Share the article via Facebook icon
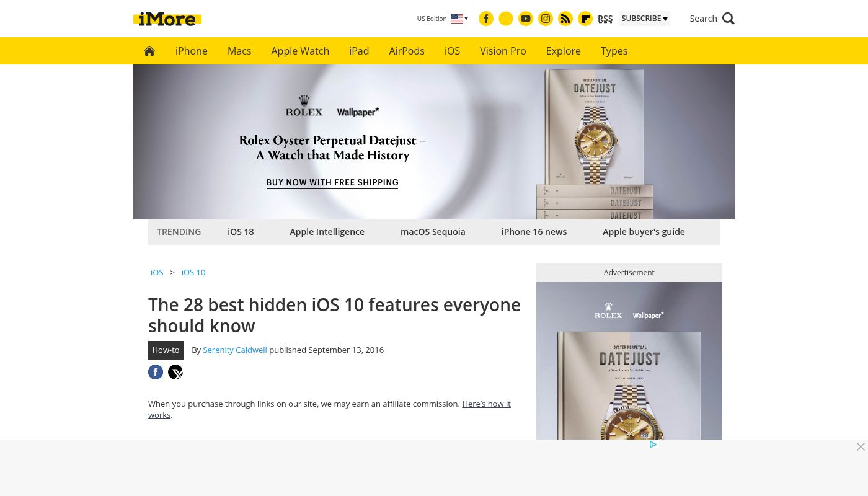This screenshot has height=496, width=868. [156, 372]
